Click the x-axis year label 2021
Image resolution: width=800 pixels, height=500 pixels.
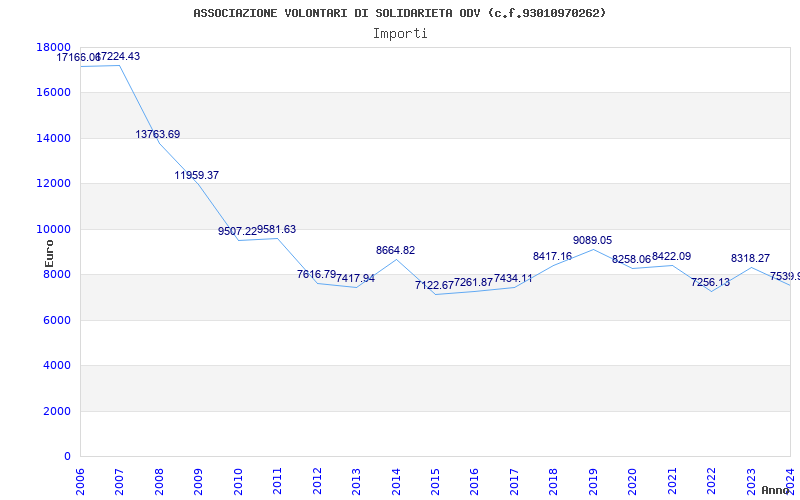pyautogui.click(x=672, y=481)
